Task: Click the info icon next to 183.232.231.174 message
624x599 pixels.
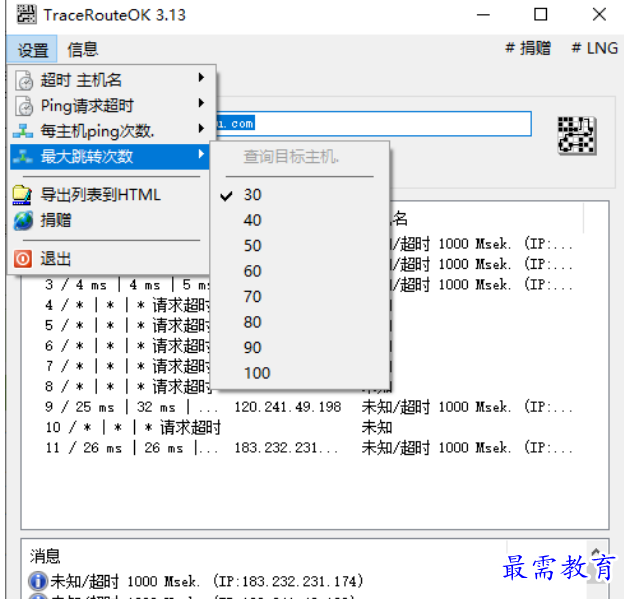Action: tap(38, 581)
